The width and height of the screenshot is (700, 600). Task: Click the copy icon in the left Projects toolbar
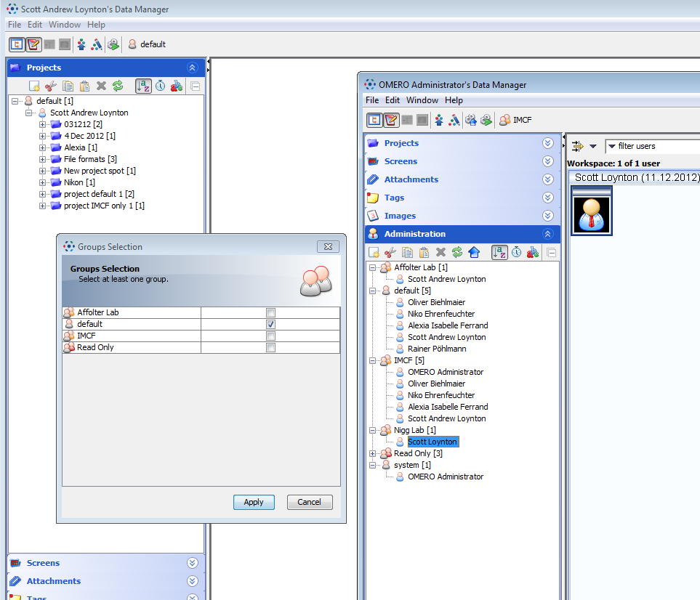click(68, 86)
